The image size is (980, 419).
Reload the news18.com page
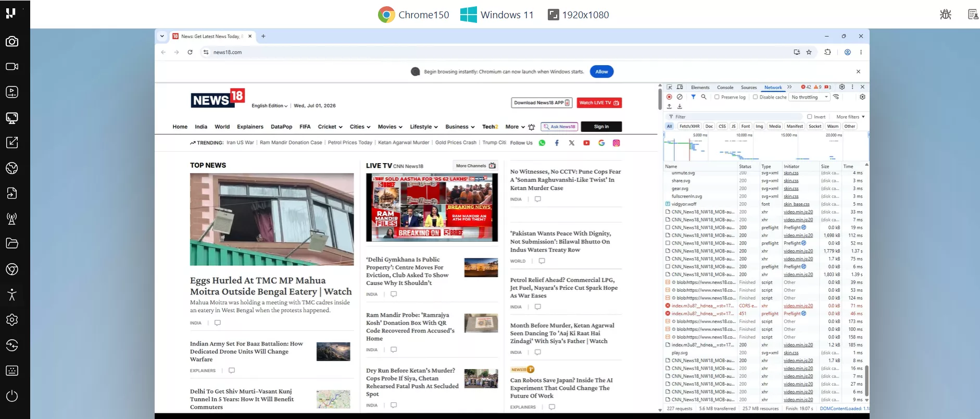(x=190, y=52)
